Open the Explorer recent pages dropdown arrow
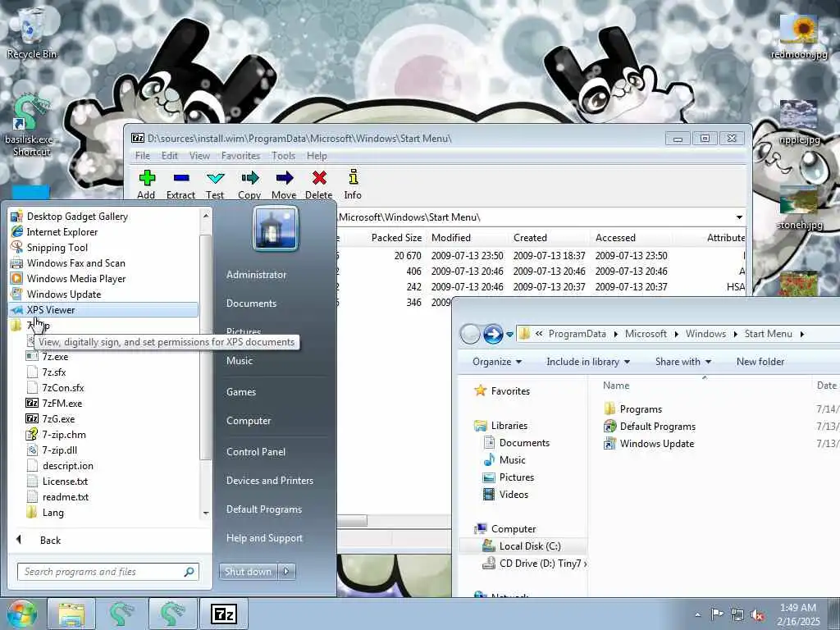Image resolution: width=840 pixels, height=630 pixels. coord(509,335)
